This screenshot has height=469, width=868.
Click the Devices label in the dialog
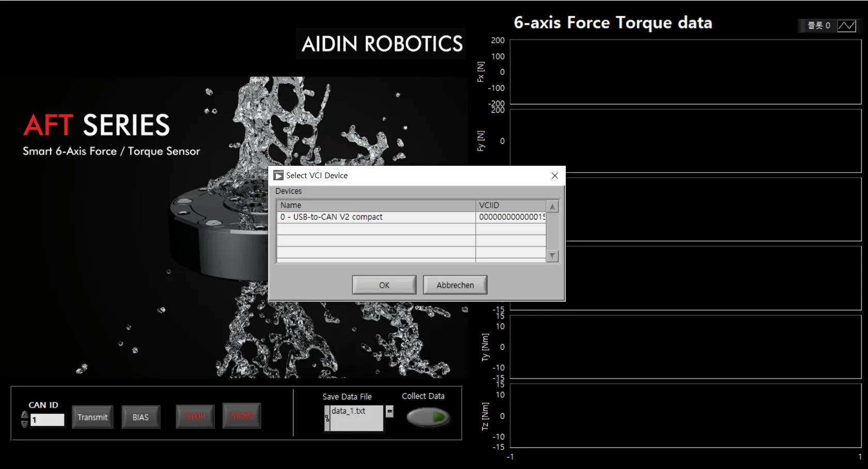point(288,191)
